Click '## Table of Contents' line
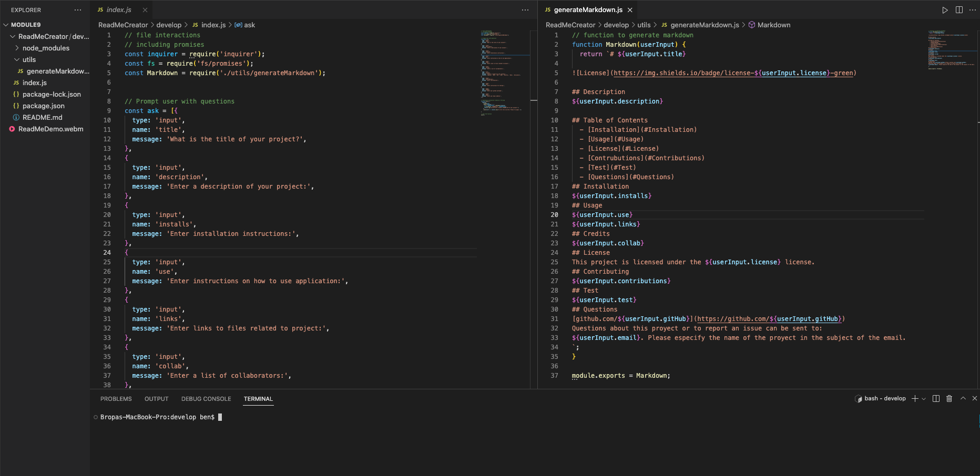Screen dimensions: 980x476 tap(610, 120)
